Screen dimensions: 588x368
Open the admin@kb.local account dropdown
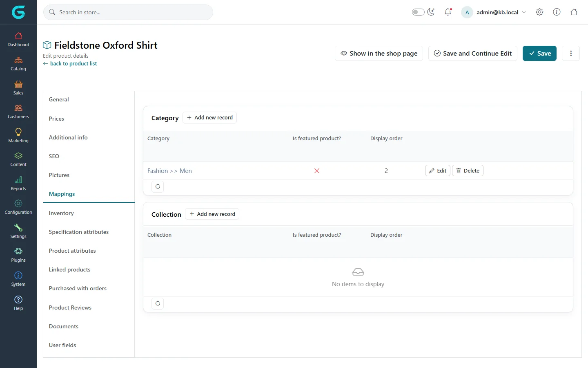click(494, 12)
